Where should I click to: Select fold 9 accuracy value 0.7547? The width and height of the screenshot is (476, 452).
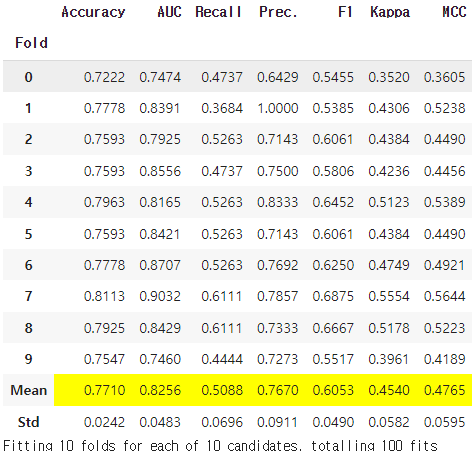104,359
